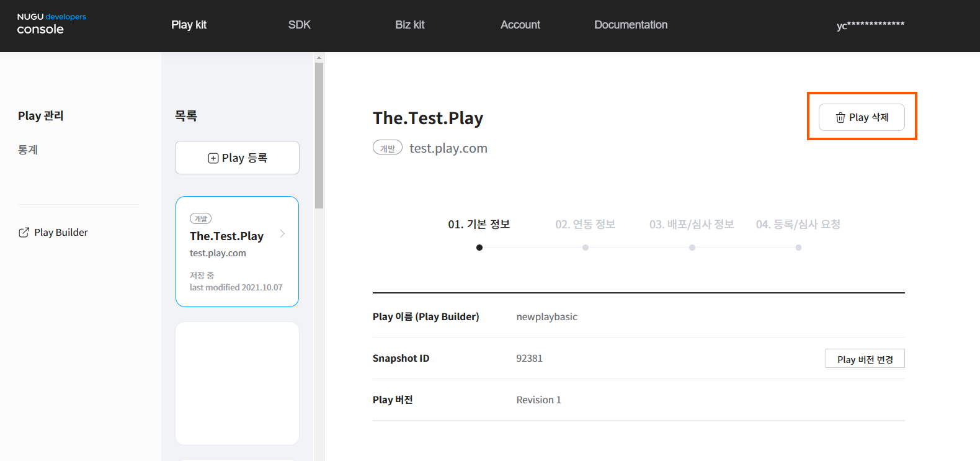
Task: Switch to step 02. 연동 정보
Action: [585, 225]
